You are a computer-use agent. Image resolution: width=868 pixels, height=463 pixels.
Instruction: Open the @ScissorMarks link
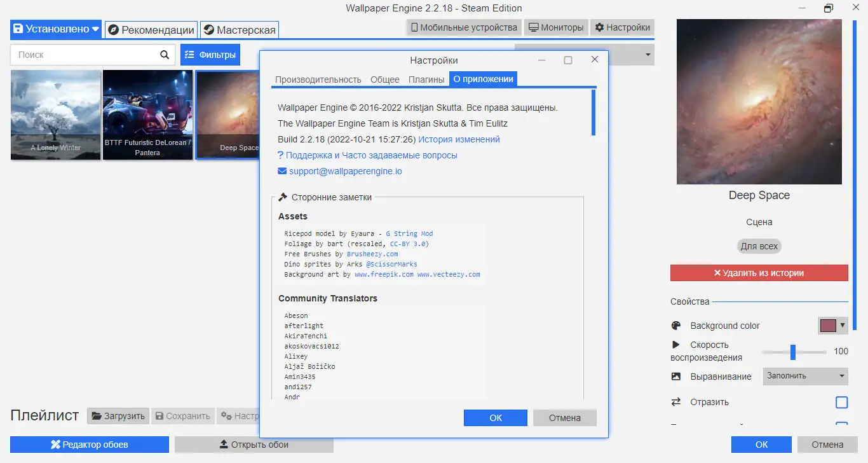coord(391,264)
